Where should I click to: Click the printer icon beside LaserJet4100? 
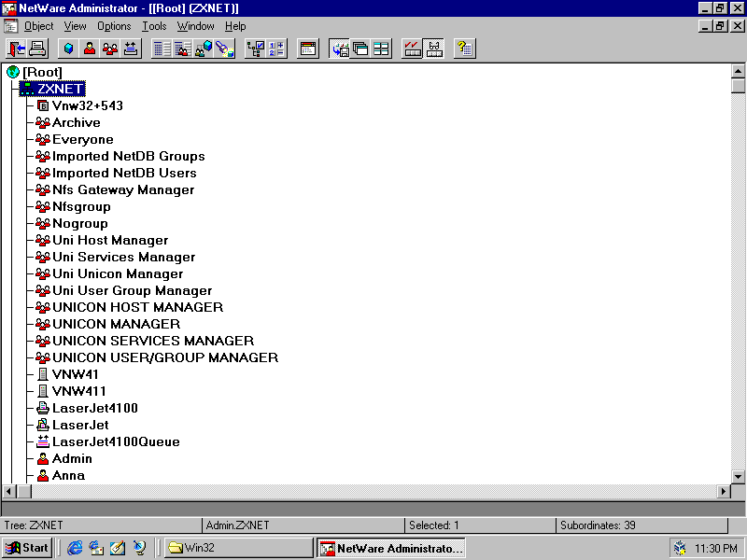pos(43,408)
